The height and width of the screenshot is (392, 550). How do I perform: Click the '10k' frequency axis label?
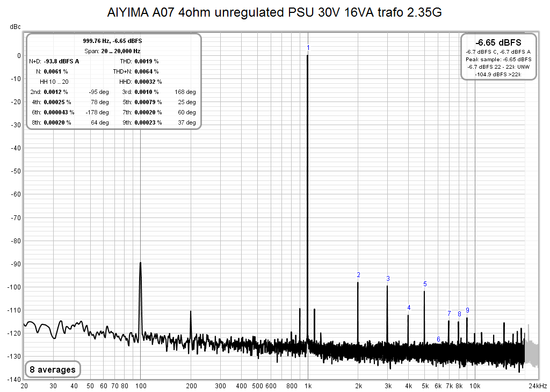point(475,386)
